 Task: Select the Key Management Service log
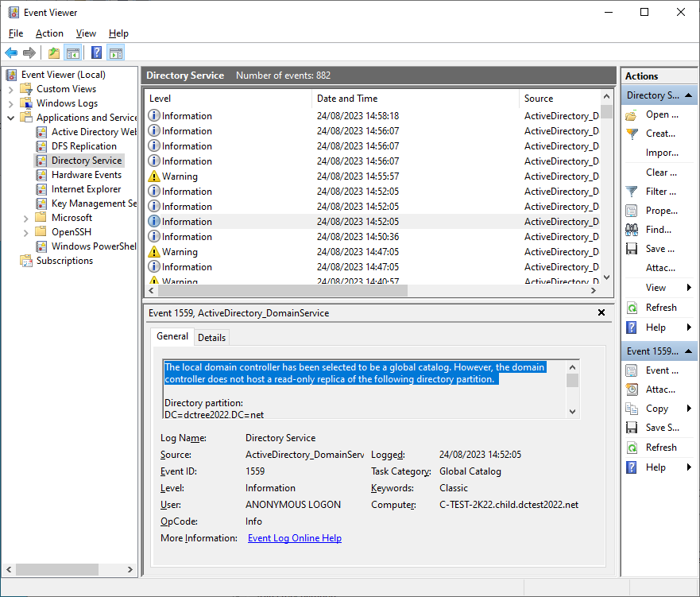click(x=94, y=204)
